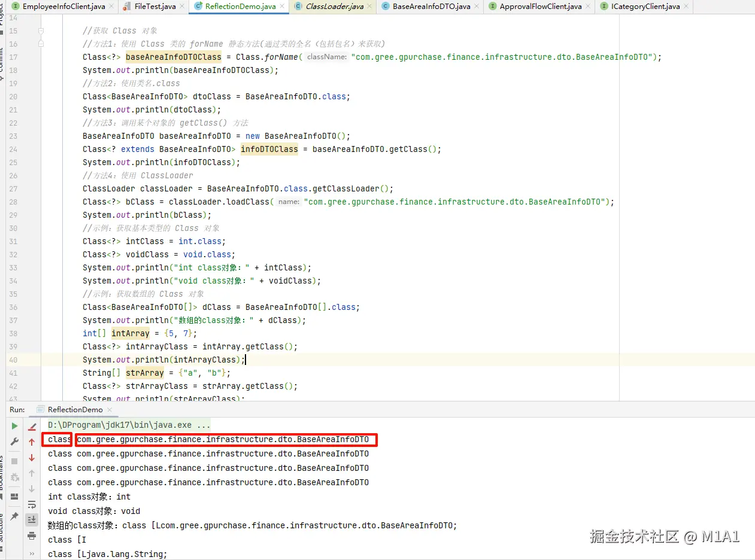Viewport: 755px width, 560px height.
Task: Print the console output
Action: point(32,535)
